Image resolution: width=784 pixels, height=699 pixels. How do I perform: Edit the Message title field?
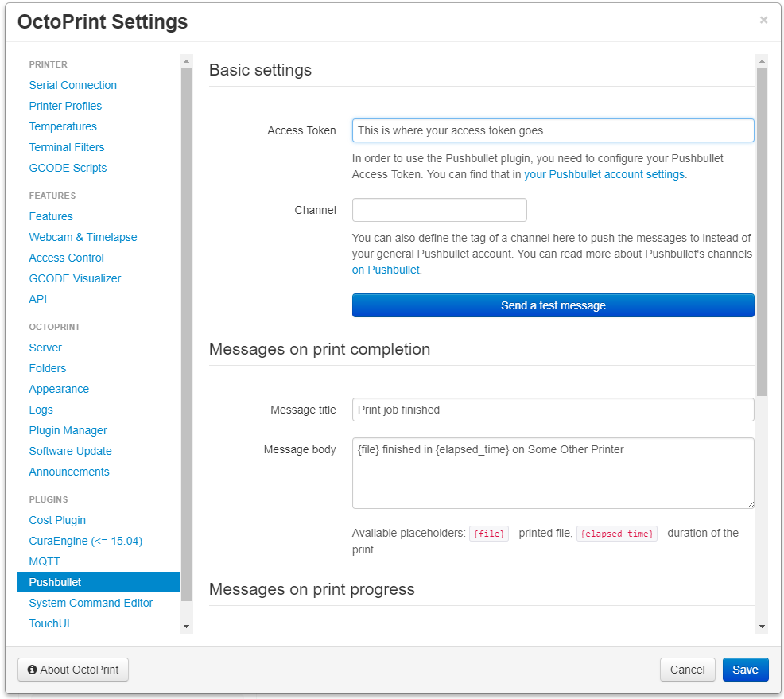[553, 410]
